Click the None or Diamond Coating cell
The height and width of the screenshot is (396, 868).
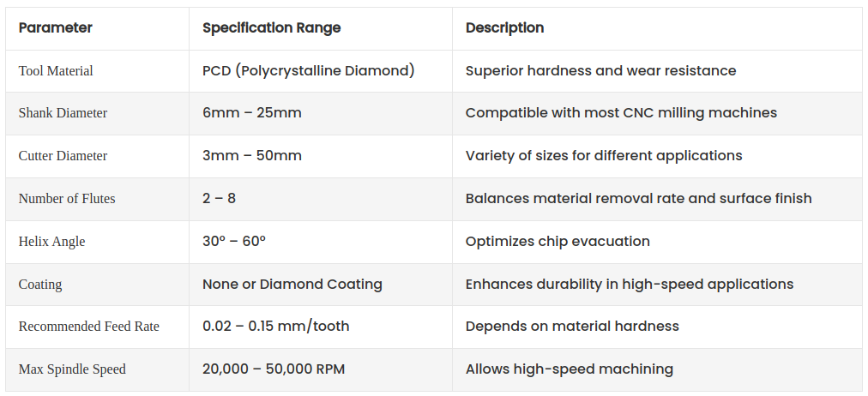(x=292, y=285)
